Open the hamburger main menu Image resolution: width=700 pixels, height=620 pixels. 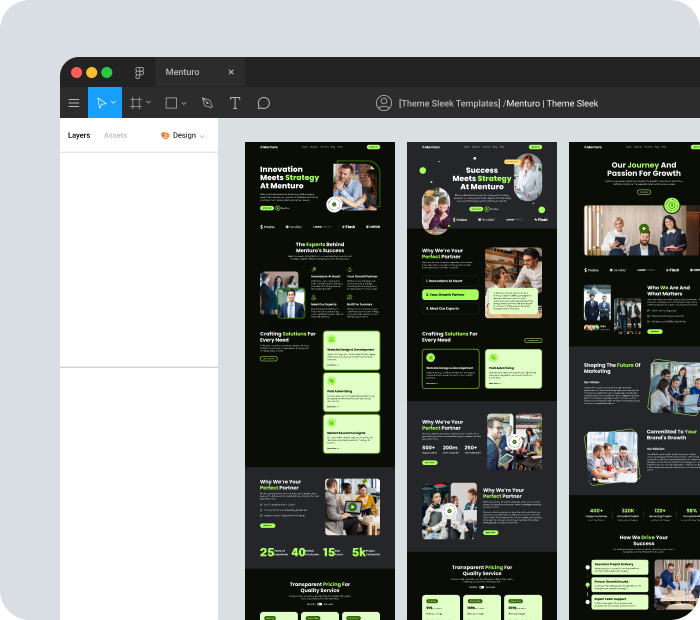[x=74, y=103]
